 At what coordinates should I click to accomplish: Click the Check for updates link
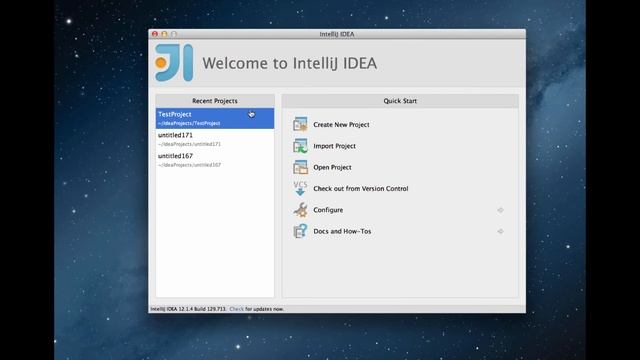(236, 309)
